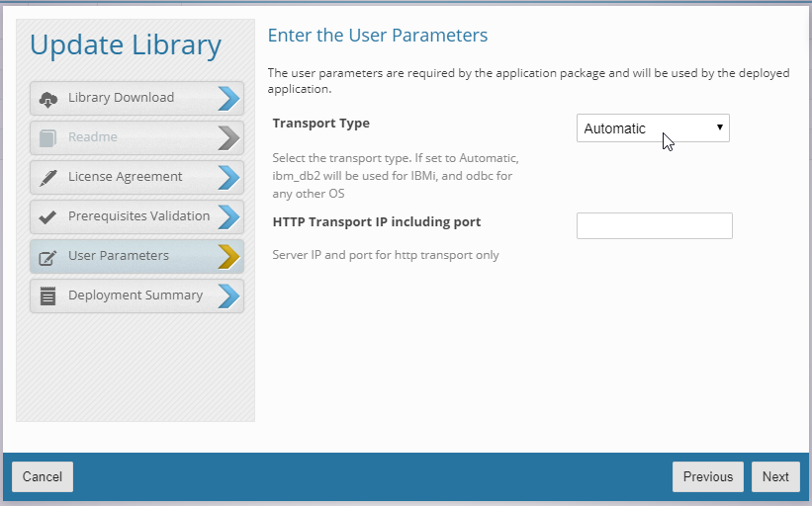Select the Library Download step

click(121, 98)
